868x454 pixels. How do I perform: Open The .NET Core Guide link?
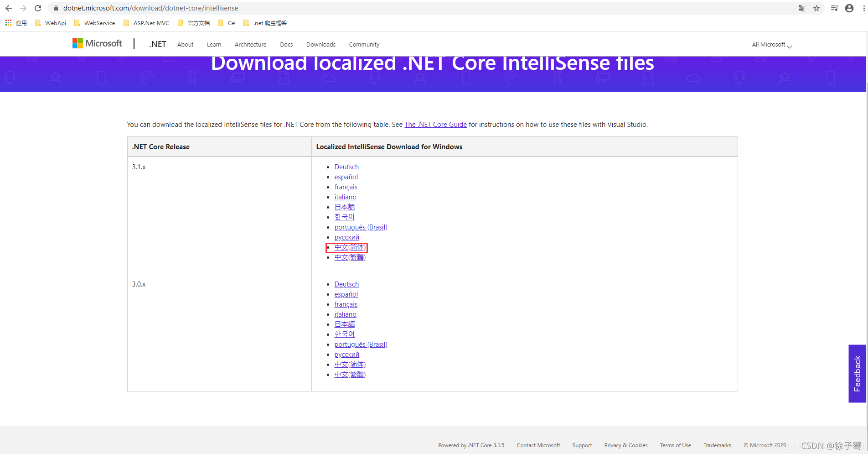435,125
